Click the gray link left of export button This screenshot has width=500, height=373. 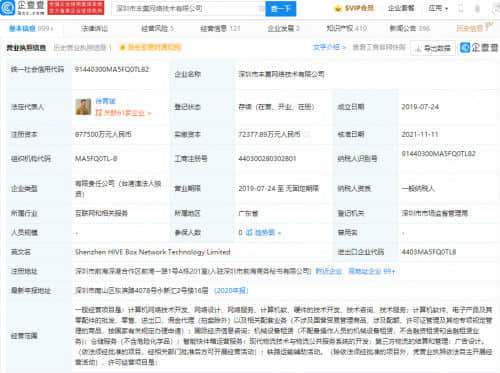[x=379, y=48]
